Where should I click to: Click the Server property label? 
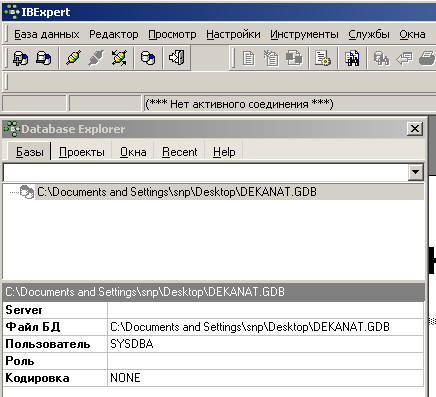(x=24, y=310)
